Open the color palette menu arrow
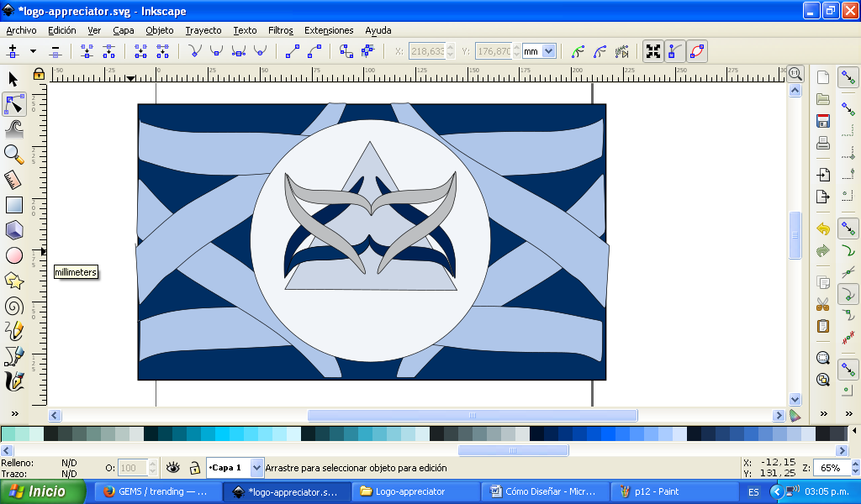 coord(854,431)
